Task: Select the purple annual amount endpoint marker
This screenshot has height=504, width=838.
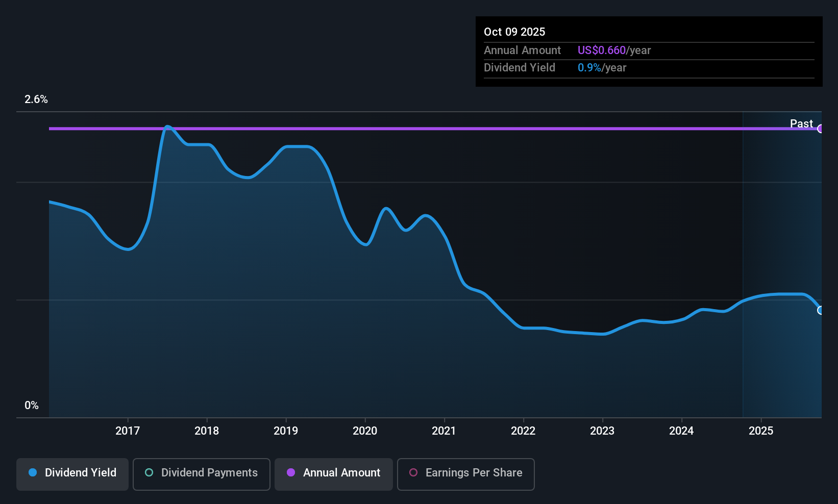Action: [x=820, y=129]
